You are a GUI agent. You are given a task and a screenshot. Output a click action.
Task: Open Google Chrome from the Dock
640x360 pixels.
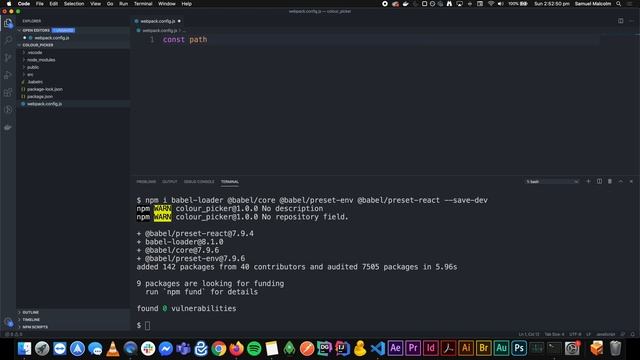click(x=219, y=349)
